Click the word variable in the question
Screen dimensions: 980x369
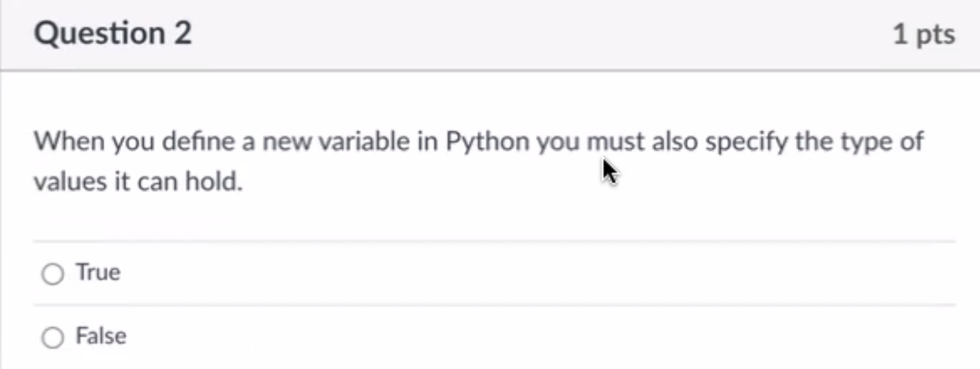(364, 141)
